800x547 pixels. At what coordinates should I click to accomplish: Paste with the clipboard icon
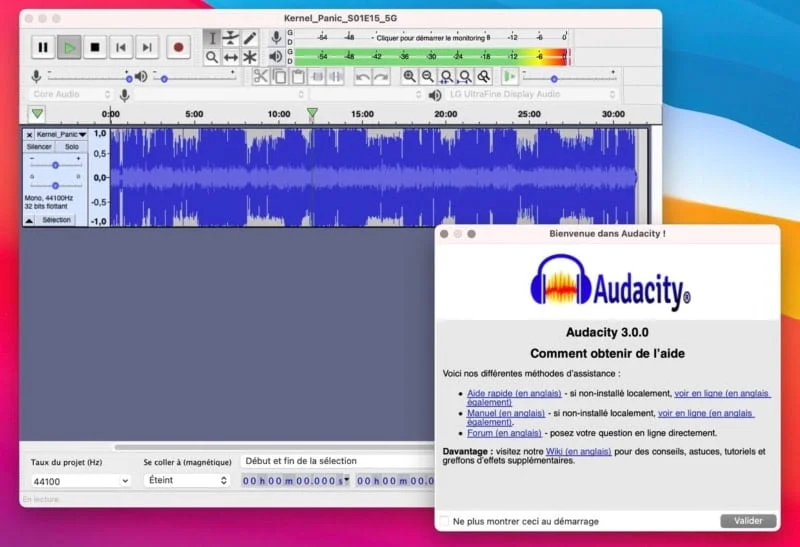click(x=298, y=77)
